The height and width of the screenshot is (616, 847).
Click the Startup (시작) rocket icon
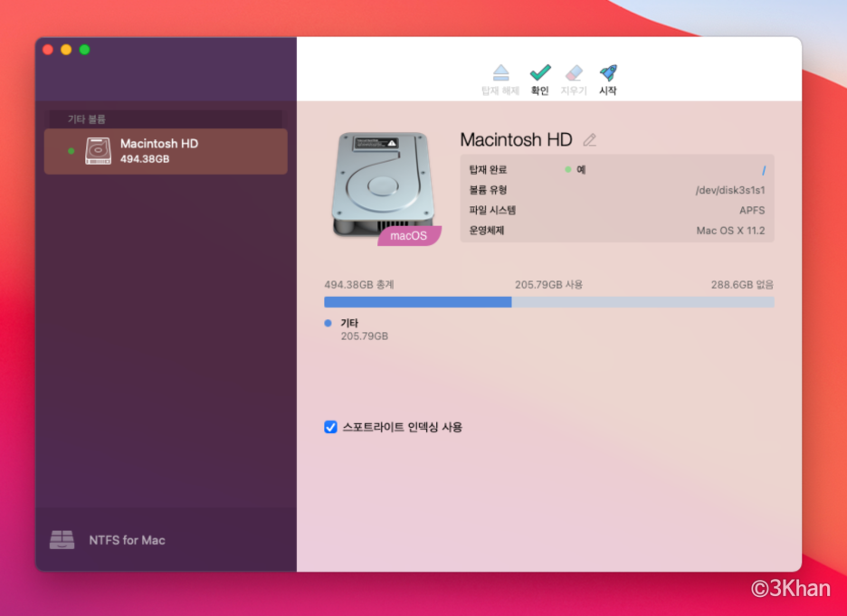(608, 73)
